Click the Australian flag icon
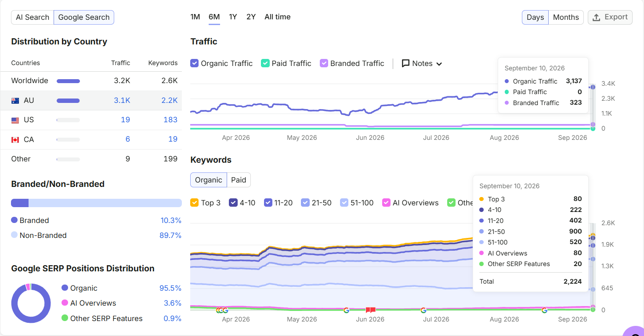644x336 pixels. [15, 101]
